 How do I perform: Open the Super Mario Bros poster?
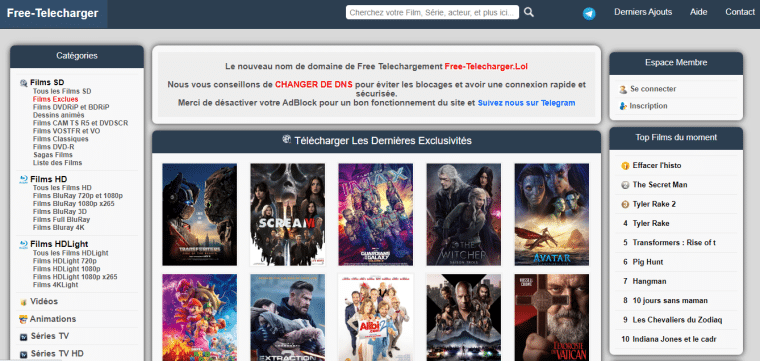tap(200, 317)
